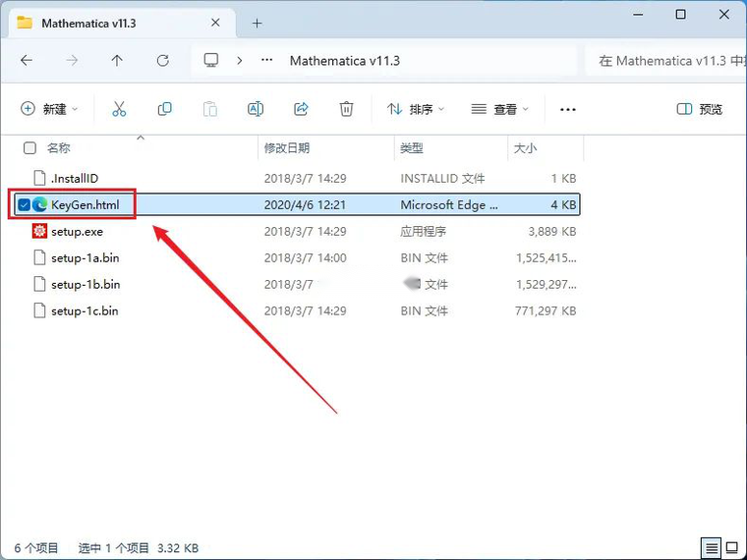Click the This PC monitor icon in address bar

point(211,60)
